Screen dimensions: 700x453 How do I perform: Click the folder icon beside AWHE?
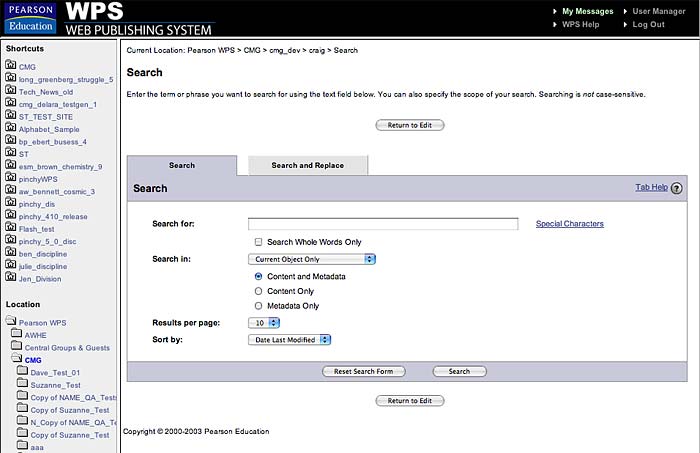point(17,334)
